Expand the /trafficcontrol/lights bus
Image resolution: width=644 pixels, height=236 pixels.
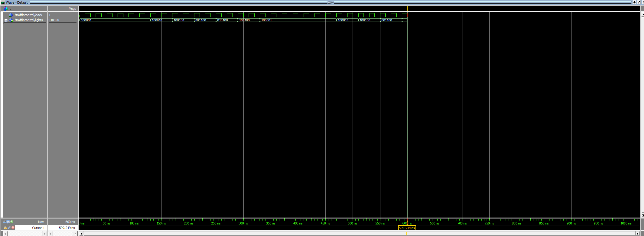coord(6,20)
